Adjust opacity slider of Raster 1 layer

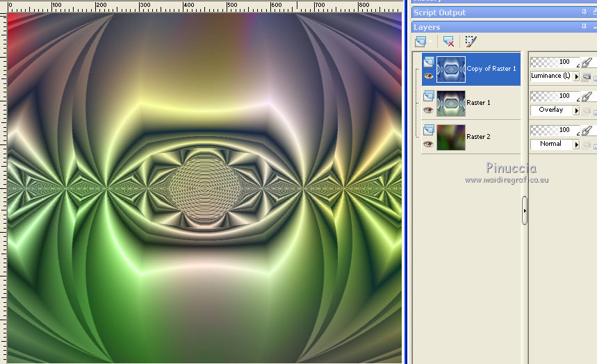(555, 96)
